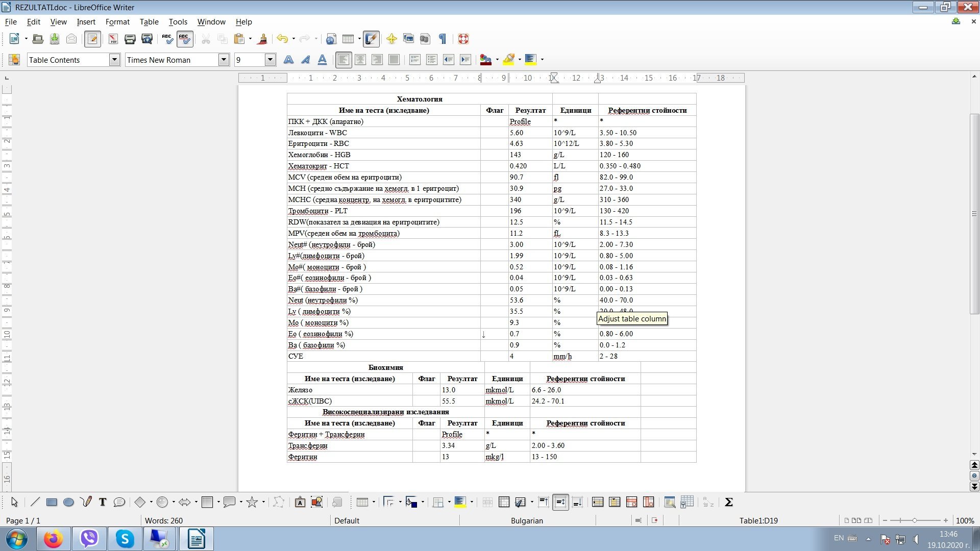This screenshot has width=980, height=551.
Task: Open the paragraph style Table Contents dropdown
Action: [x=114, y=60]
